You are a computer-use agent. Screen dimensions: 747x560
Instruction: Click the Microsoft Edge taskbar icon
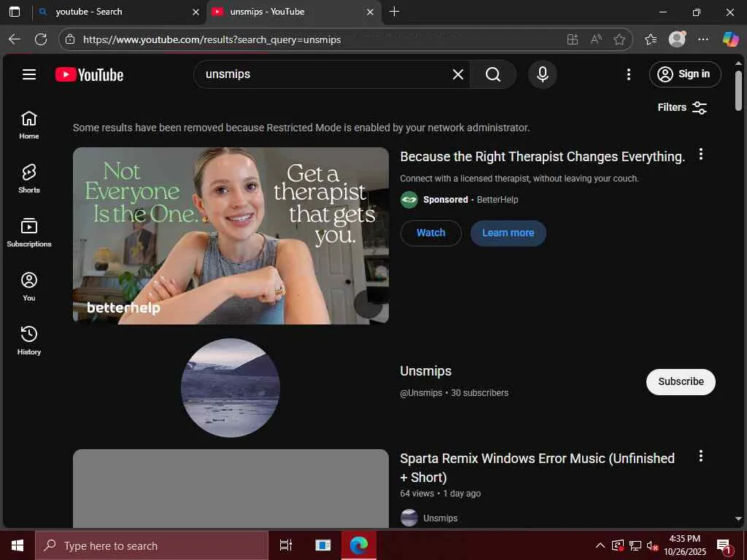coord(359,545)
